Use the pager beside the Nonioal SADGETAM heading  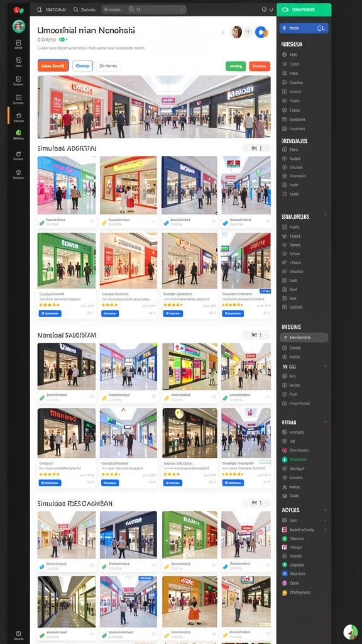pyautogui.click(x=256, y=335)
